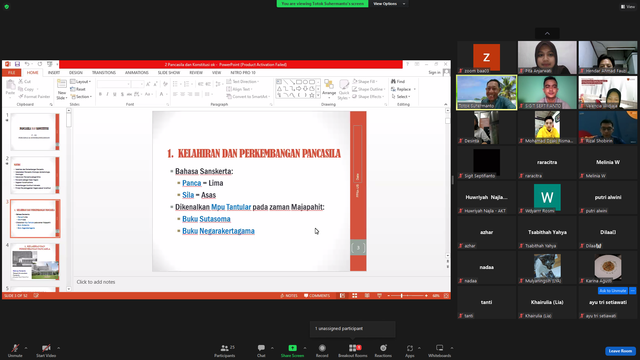Click the Save icon in PowerPoint title bar
Screen dimensions: 640x360
(17, 64)
